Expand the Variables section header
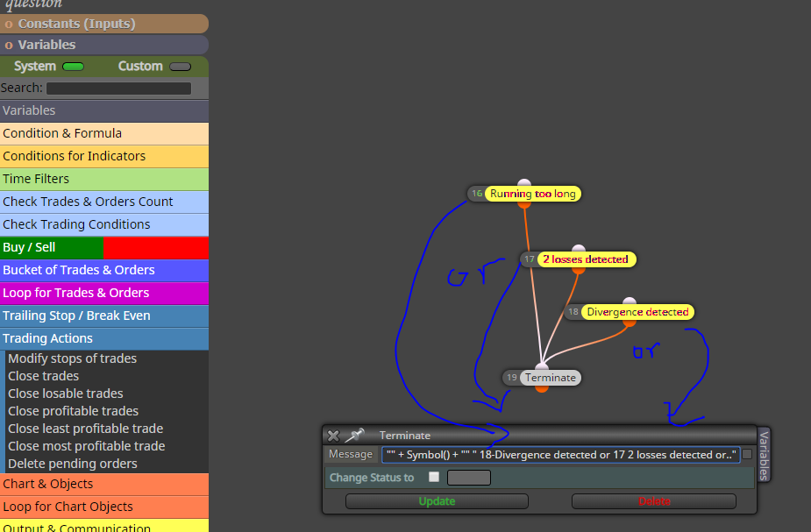 (x=104, y=45)
